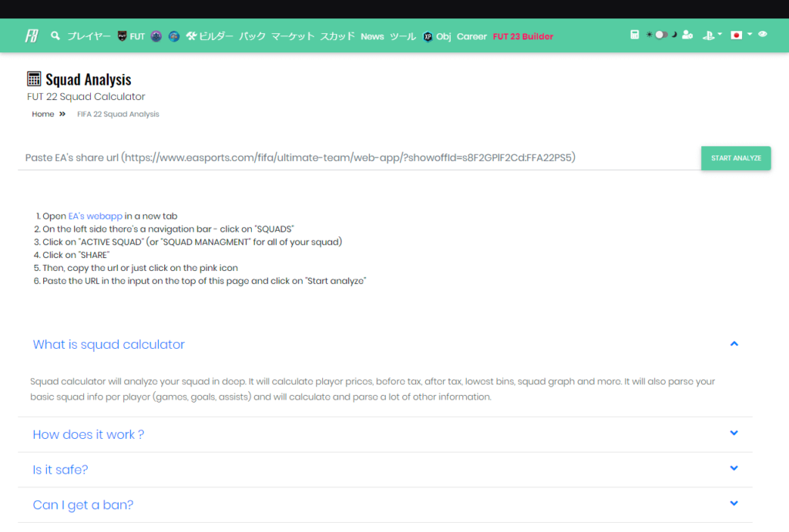Click the FIFA 22 Squad Analysis breadcrumb
This screenshot has height=532, width=789.
pyautogui.click(x=118, y=114)
